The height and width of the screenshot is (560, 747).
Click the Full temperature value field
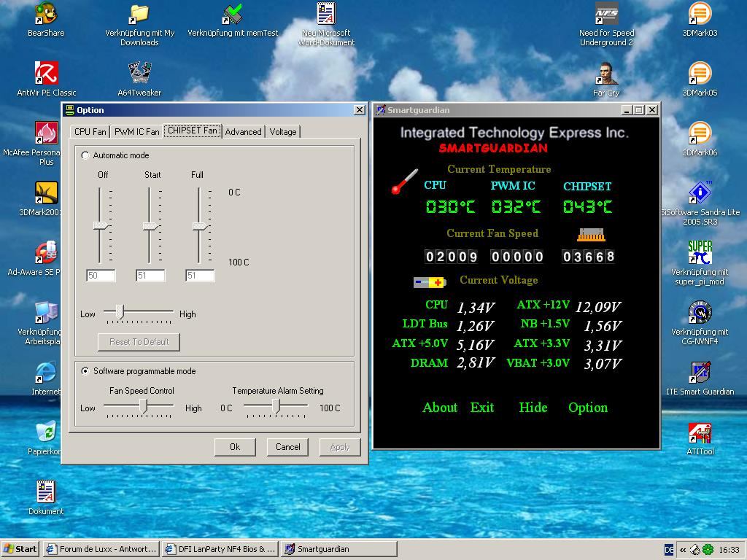pos(200,275)
